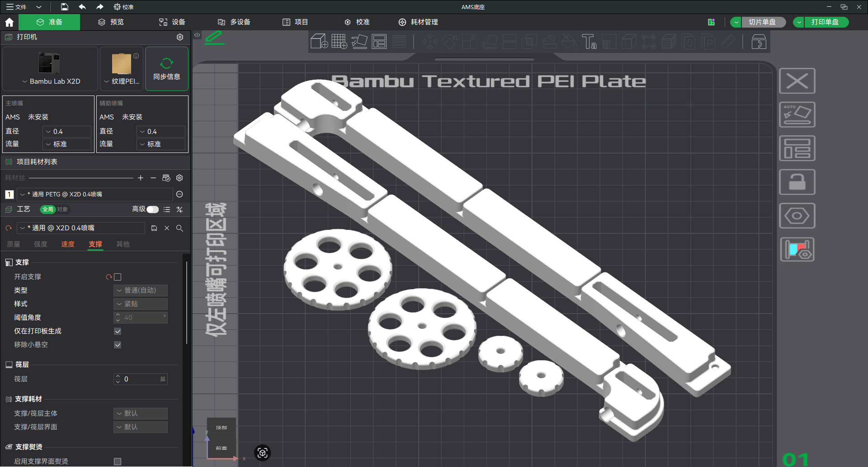The image size is (868, 467).
Task: Click the Add model cube icon
Action: click(x=319, y=42)
